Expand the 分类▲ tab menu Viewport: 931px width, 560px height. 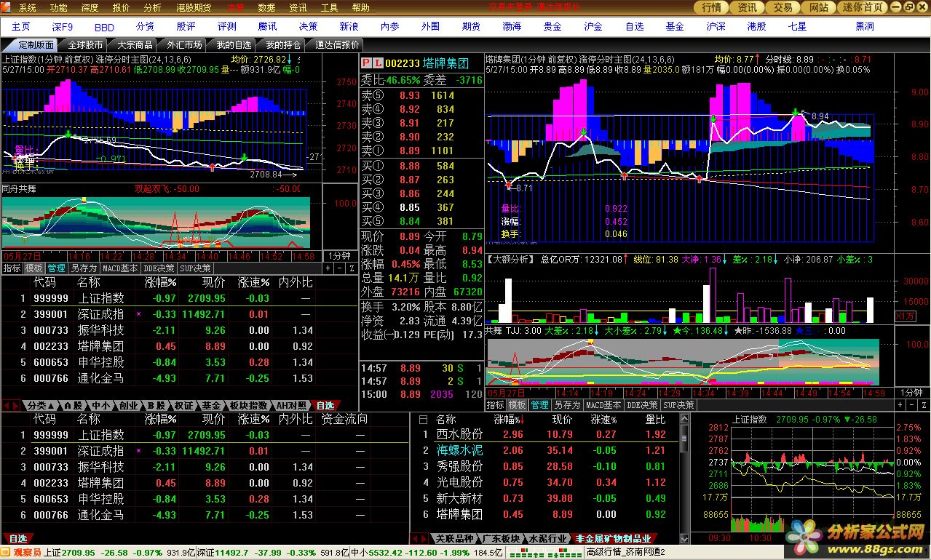pyautogui.click(x=41, y=405)
